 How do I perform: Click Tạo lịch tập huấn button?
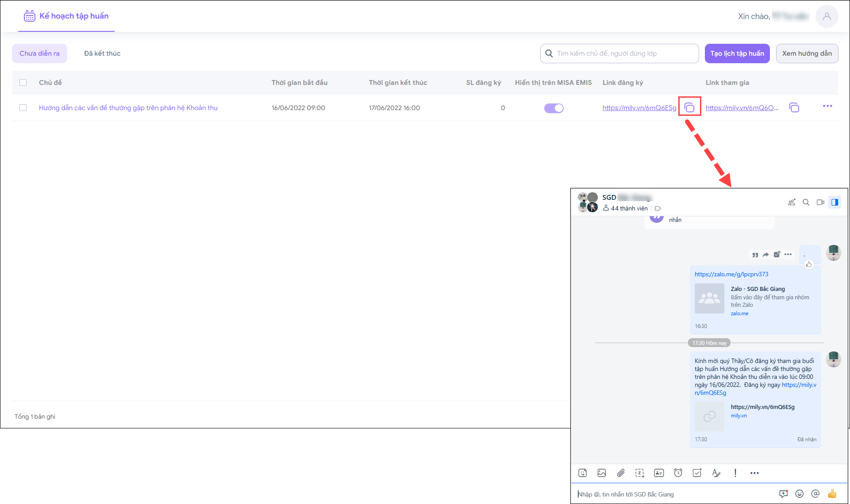coord(737,53)
